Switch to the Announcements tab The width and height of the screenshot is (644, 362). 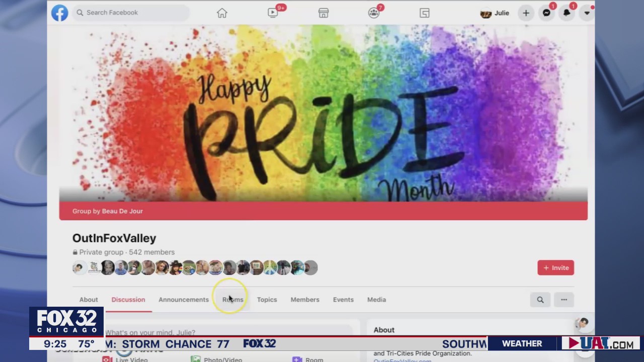(184, 299)
